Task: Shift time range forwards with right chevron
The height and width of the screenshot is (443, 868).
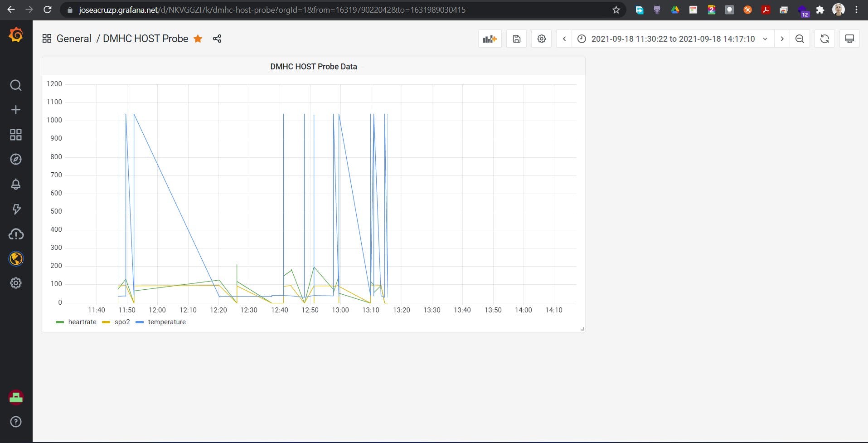Action: point(782,39)
